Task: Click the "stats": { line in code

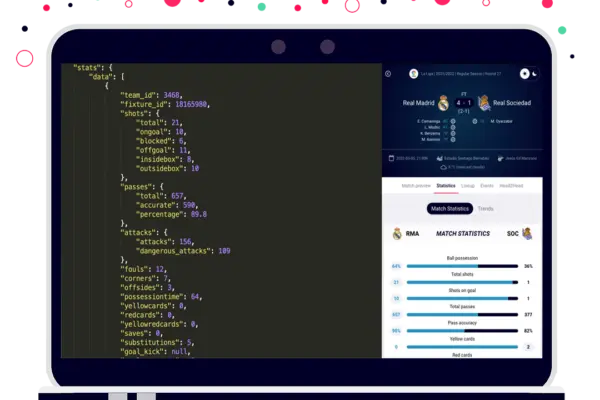Action: click(93, 68)
